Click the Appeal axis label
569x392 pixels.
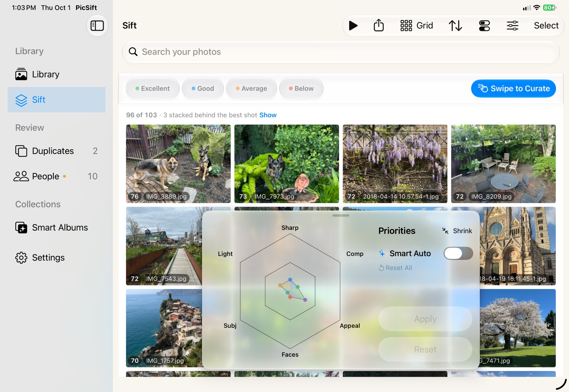tap(350, 326)
